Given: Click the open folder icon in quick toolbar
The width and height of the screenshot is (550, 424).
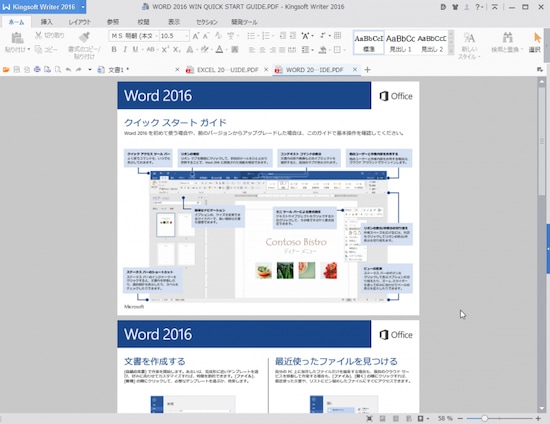Looking at the screenshot, I should tap(6, 70).
